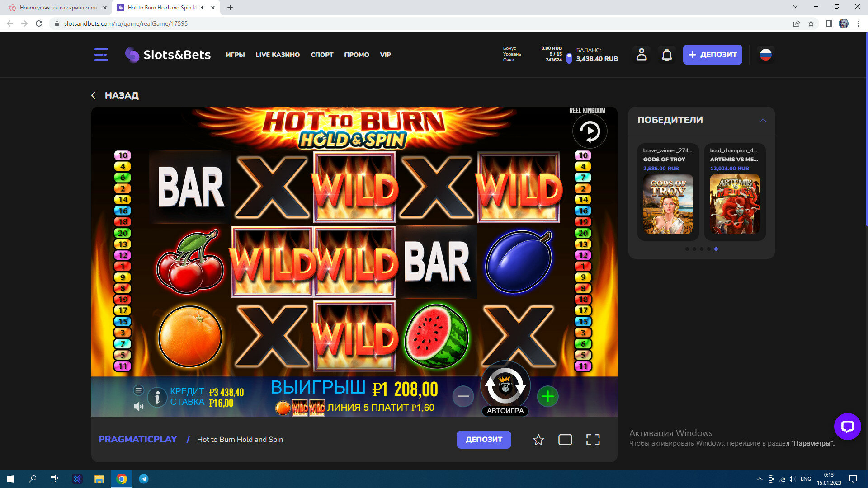
Task: Mute the slot game sound
Action: (x=138, y=407)
